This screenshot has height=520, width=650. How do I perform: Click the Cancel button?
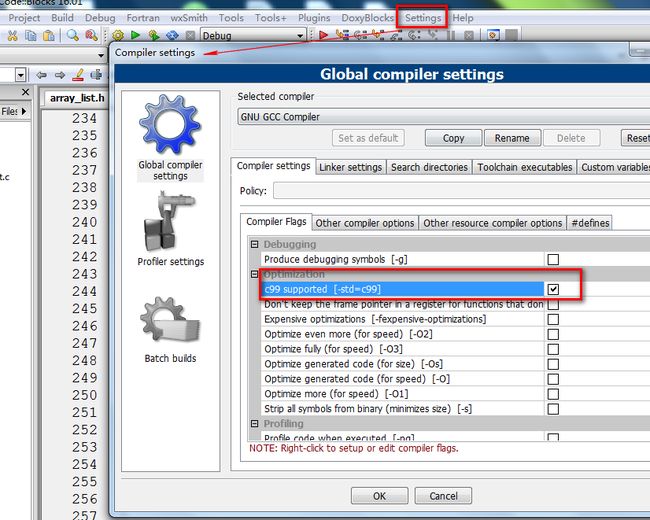443,496
